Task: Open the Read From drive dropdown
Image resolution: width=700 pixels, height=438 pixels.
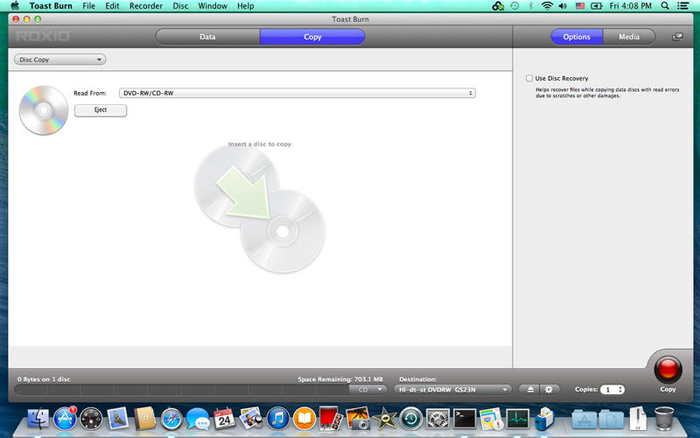Action: coord(297,93)
